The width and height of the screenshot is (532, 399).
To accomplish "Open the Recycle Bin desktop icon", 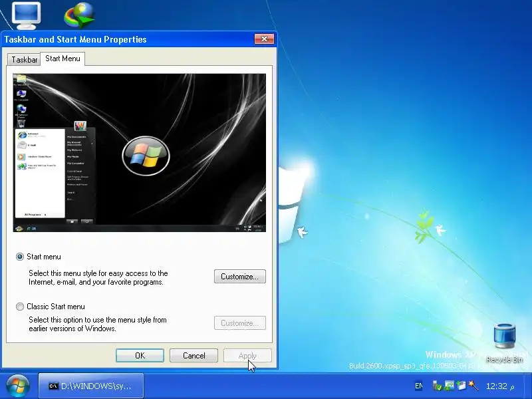I will 504,343.
